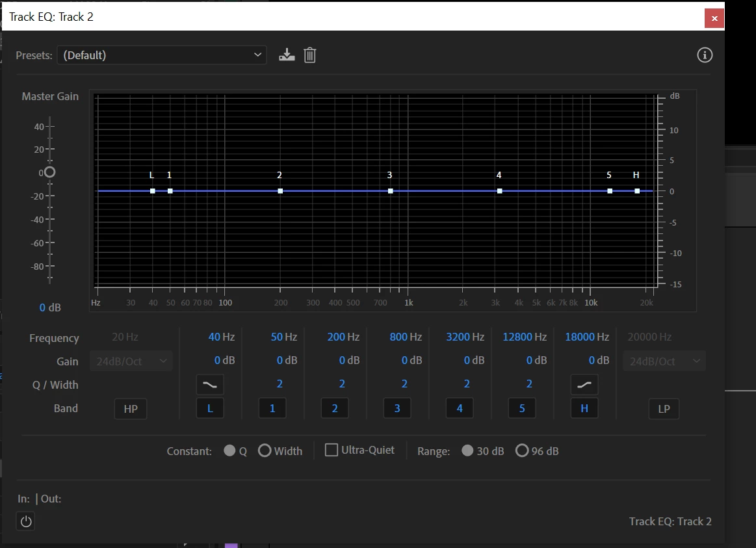Select the constant Q radio option
The image size is (756, 548).
[229, 450]
